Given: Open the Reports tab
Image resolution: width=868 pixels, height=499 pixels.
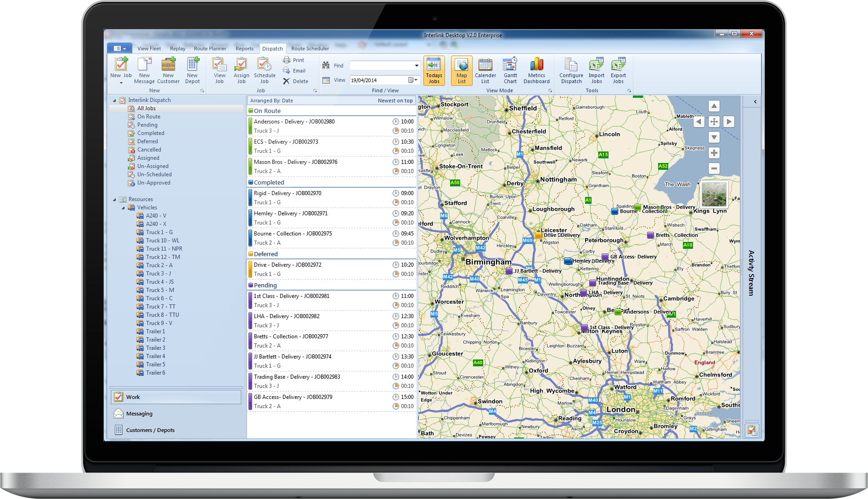Looking at the screenshot, I should coord(244,49).
